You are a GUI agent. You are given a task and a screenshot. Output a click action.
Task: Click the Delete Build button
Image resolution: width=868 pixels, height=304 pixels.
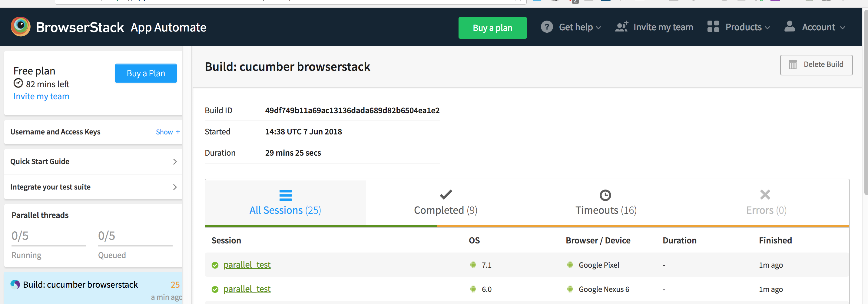pyautogui.click(x=816, y=65)
